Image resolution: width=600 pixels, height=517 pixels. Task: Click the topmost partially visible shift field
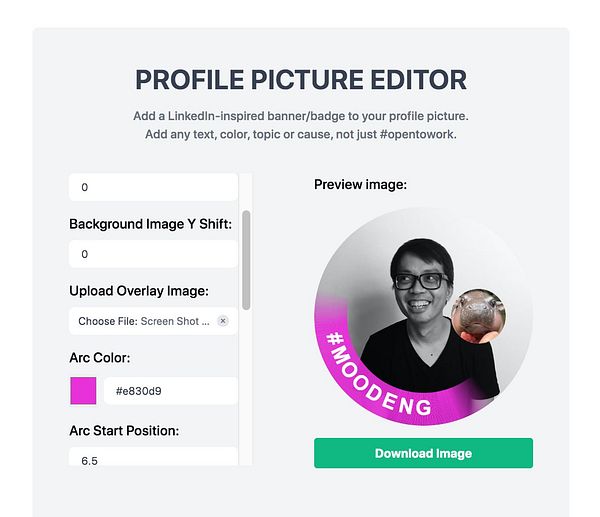pyautogui.click(x=153, y=187)
